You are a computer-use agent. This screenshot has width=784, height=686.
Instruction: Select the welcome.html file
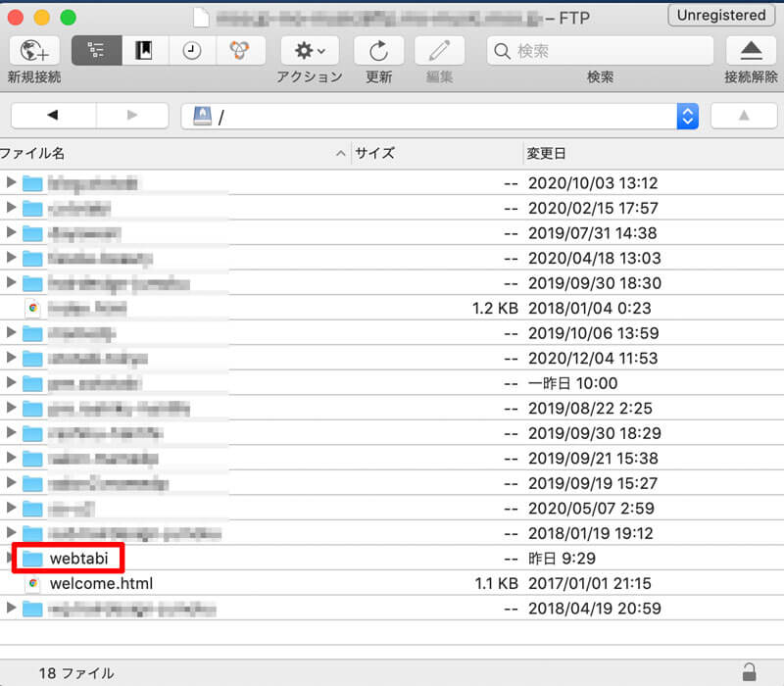point(100,583)
